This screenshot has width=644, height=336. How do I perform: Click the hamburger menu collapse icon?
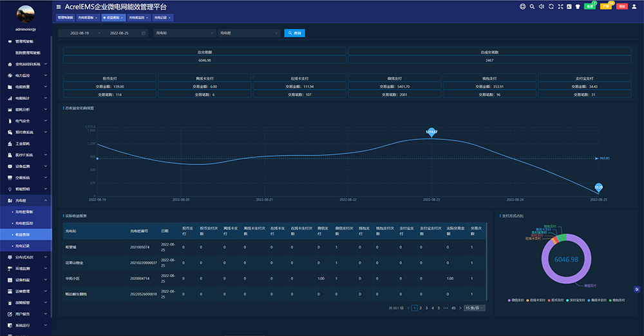pos(59,6)
